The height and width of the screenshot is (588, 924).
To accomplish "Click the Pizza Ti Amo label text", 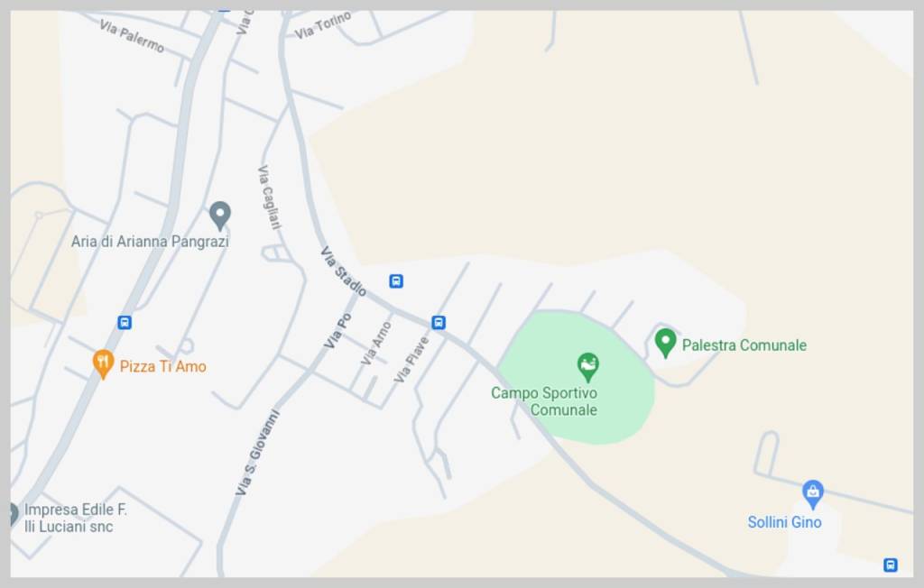I will pyautogui.click(x=163, y=366).
